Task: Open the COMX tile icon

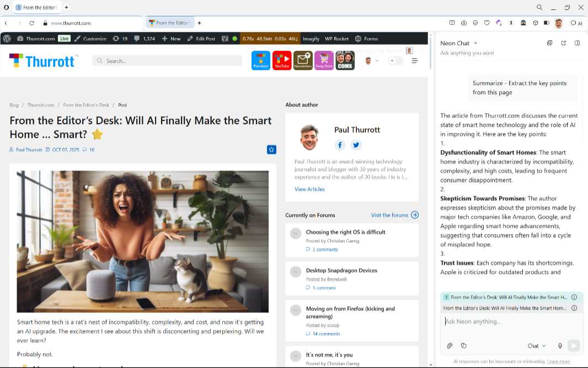Action: [345, 60]
